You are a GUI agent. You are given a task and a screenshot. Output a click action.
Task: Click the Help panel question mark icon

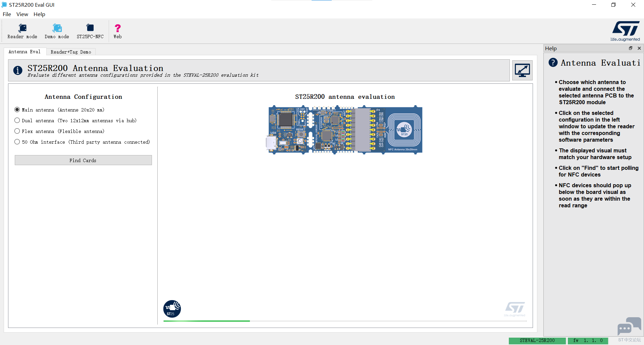[x=553, y=62]
